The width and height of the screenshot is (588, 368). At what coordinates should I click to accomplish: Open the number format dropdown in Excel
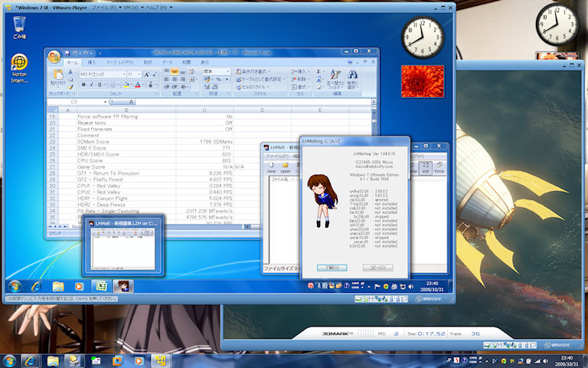click(227, 71)
